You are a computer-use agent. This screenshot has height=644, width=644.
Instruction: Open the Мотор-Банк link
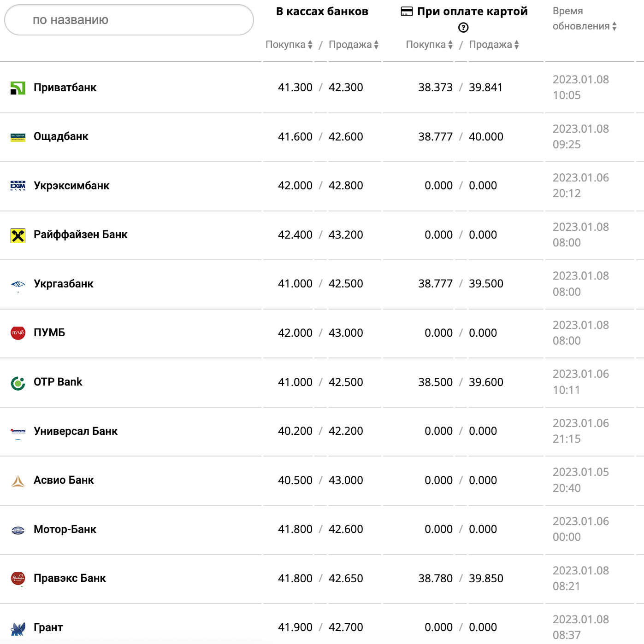point(65,529)
